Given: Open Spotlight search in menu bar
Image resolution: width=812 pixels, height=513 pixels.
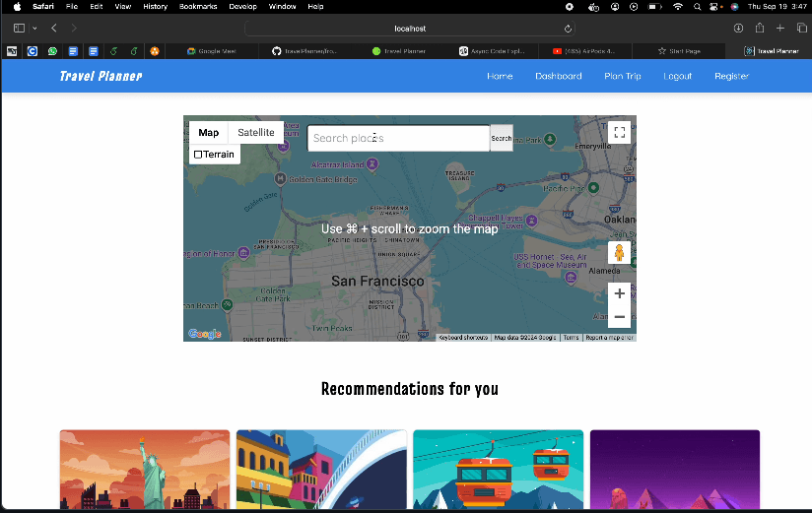Looking at the screenshot, I should click(697, 7).
